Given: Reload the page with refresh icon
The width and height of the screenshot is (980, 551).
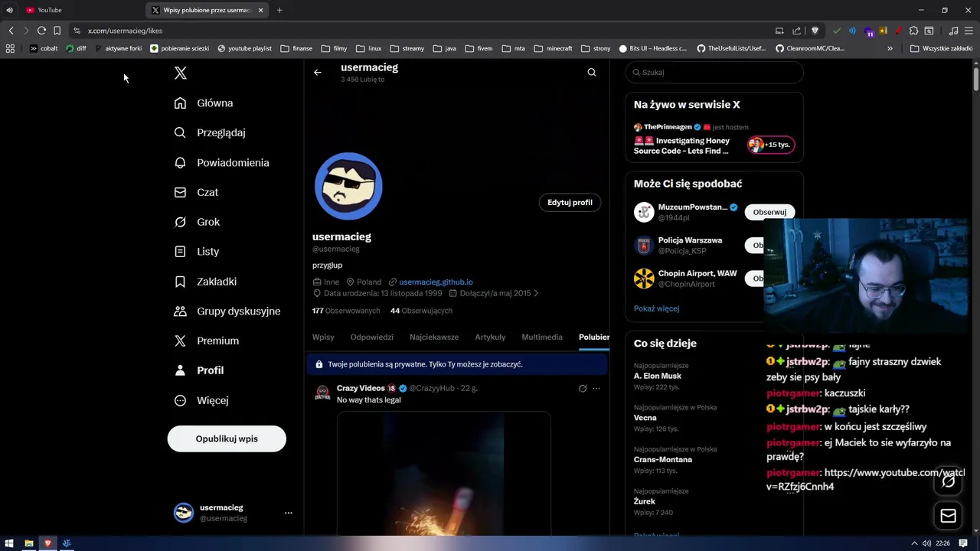Looking at the screenshot, I should [x=41, y=31].
